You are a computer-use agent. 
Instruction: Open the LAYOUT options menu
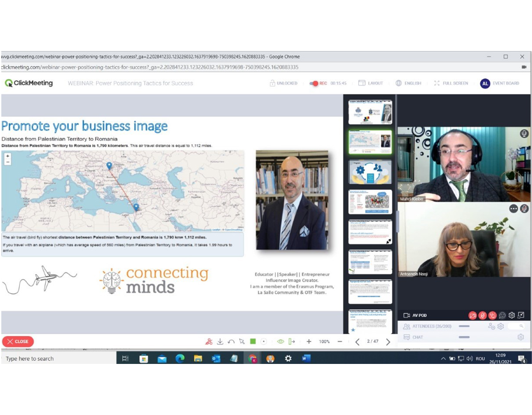click(x=371, y=83)
